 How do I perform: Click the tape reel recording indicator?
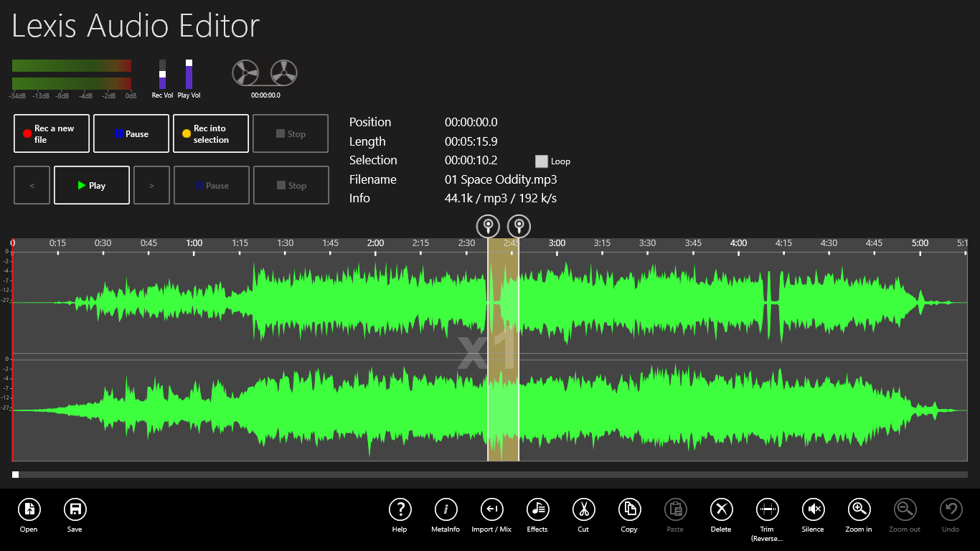265,73
